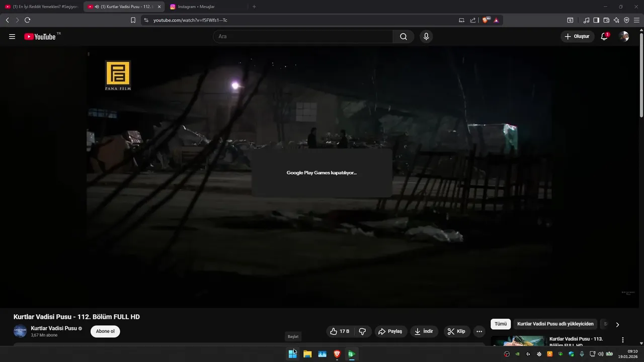Share the video with Paylaş button
This screenshot has height=362, width=644.
(390, 331)
